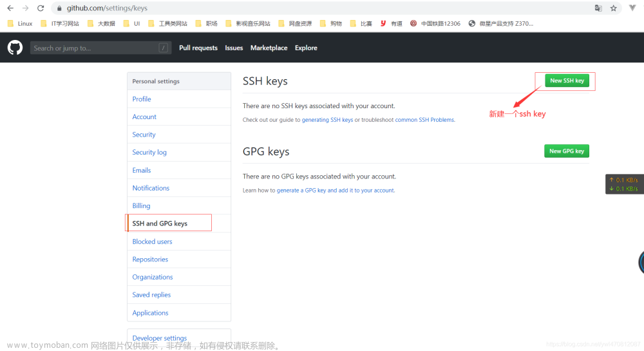Open the 中国铁路12306 bookmark
Image resolution: width=644 pixels, height=351 pixels.
click(435, 24)
